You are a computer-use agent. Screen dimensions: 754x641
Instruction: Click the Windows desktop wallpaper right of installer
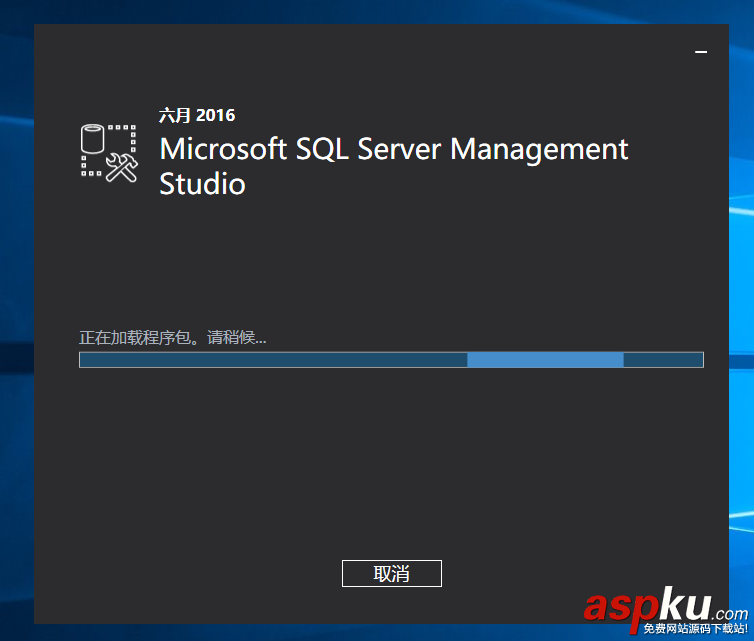coord(742,300)
